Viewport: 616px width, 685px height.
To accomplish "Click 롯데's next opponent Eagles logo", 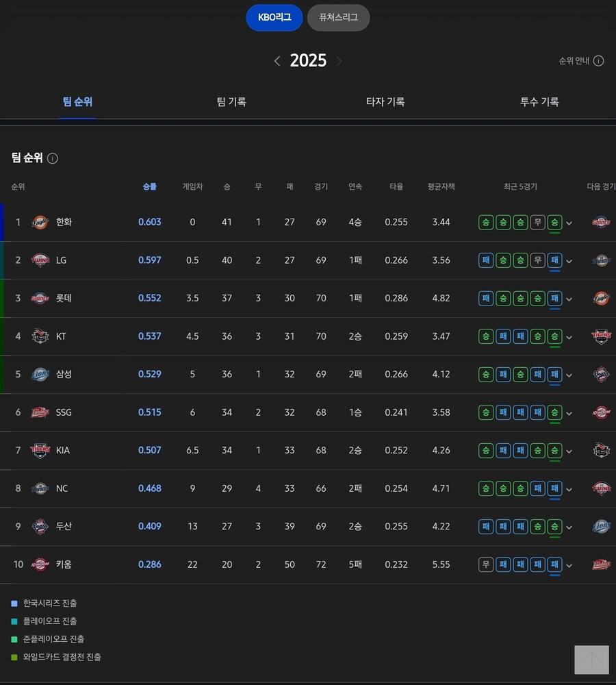I will pyautogui.click(x=601, y=299).
